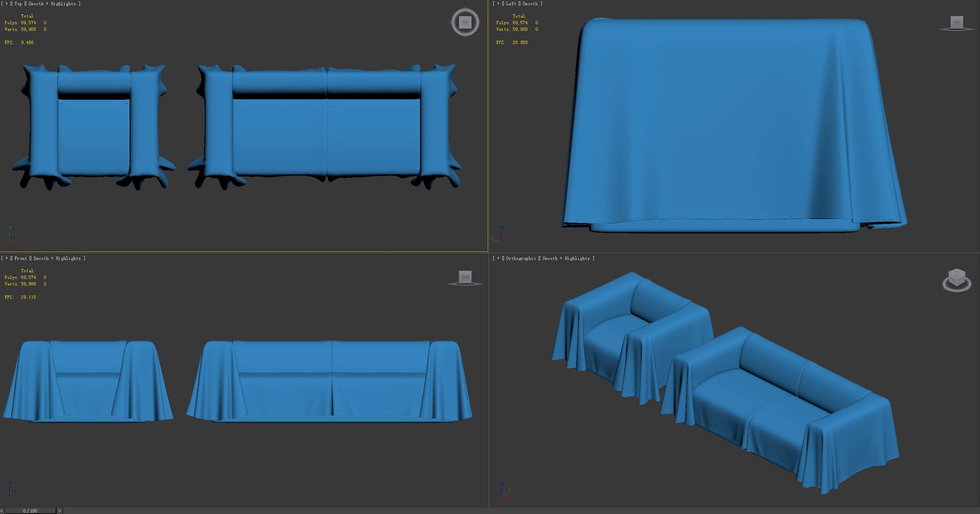Viewport: 980px width, 514px height.
Task: Select the armchair in the Top viewport
Action: coord(94,127)
